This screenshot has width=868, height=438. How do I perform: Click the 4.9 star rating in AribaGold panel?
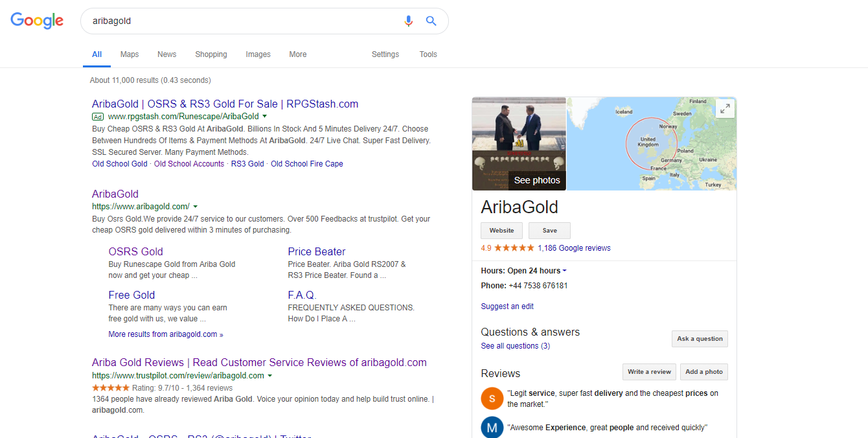click(x=507, y=248)
